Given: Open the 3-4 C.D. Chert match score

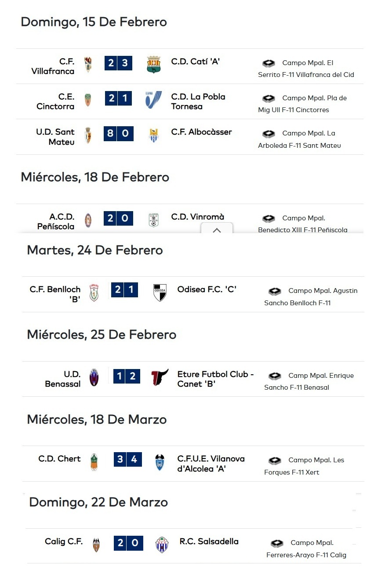Looking at the screenshot, I should (x=127, y=460).
